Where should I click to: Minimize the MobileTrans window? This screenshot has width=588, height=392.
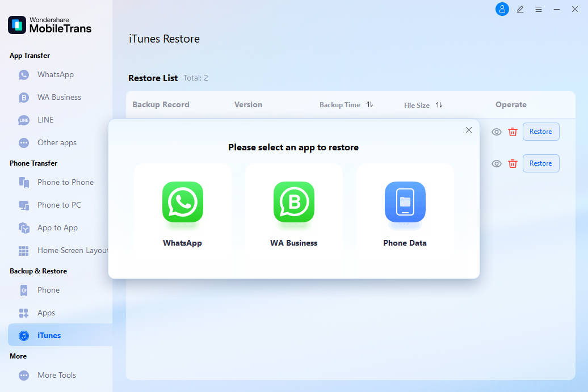557,10
